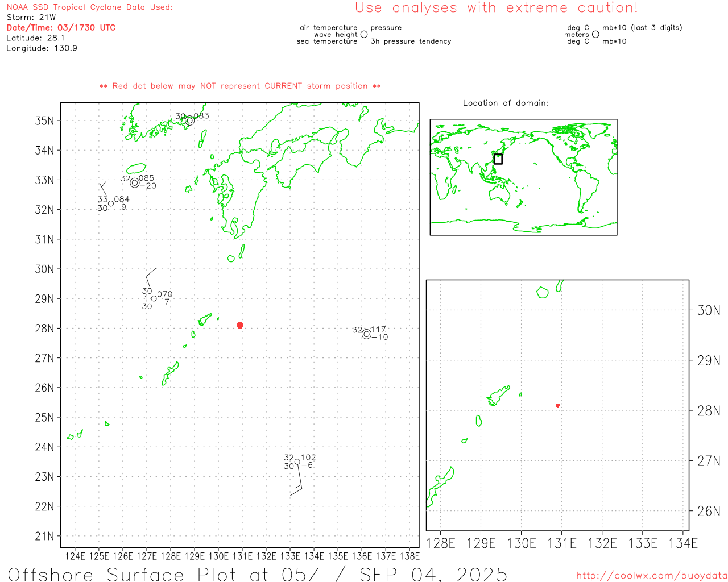Click the 26N label on the inset map

pyautogui.click(x=709, y=512)
